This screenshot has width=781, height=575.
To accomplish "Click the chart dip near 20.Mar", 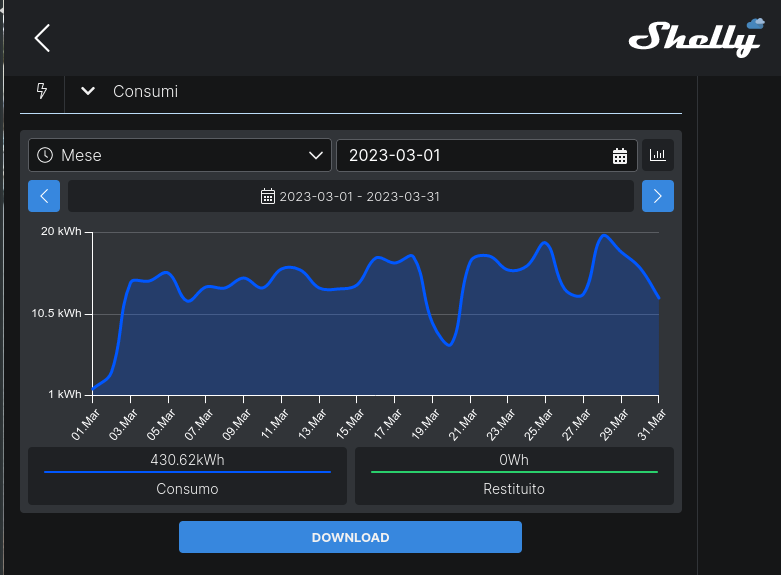I will pos(450,345).
